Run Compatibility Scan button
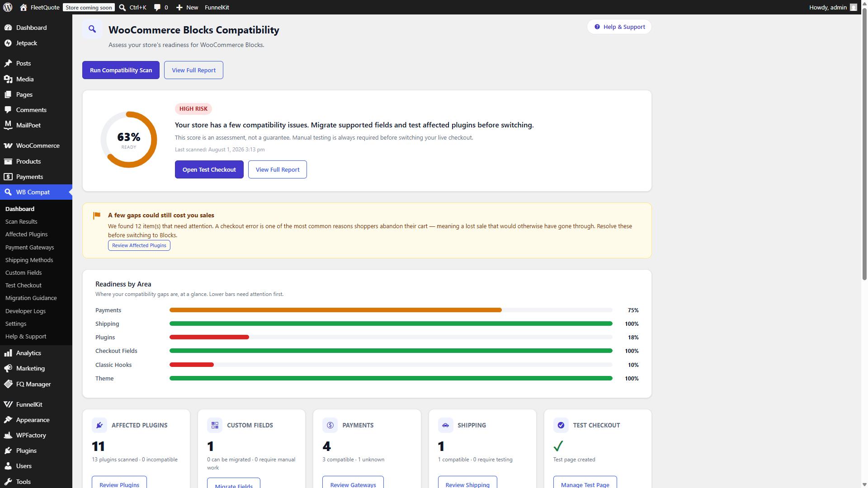868x488 pixels. (121, 70)
